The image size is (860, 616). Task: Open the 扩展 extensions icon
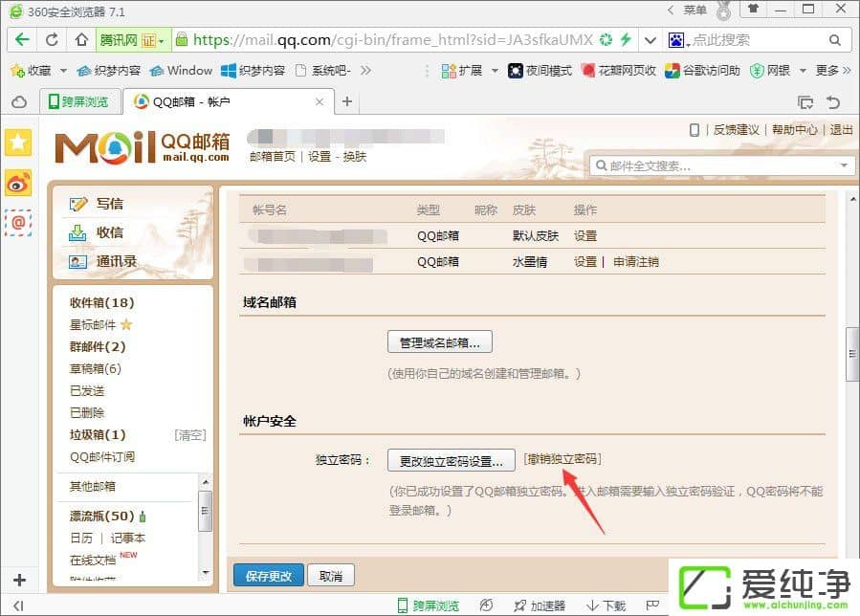point(462,70)
